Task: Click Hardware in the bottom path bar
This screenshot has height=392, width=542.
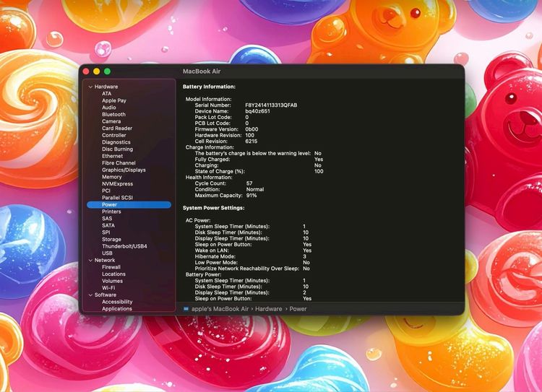Action: 268,309
